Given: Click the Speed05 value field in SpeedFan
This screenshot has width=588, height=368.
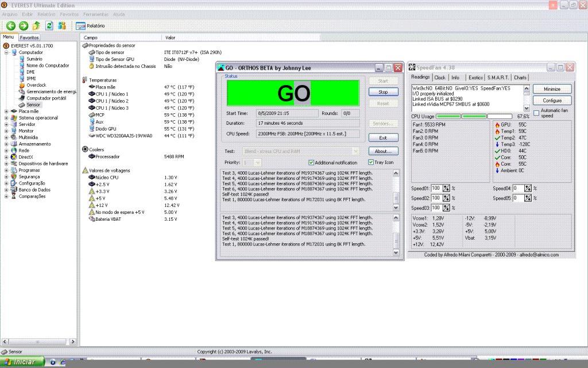Looking at the screenshot, I should coord(519,198).
